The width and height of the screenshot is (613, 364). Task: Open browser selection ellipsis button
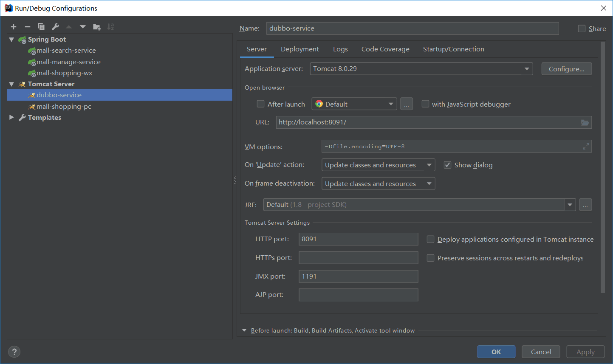point(407,104)
